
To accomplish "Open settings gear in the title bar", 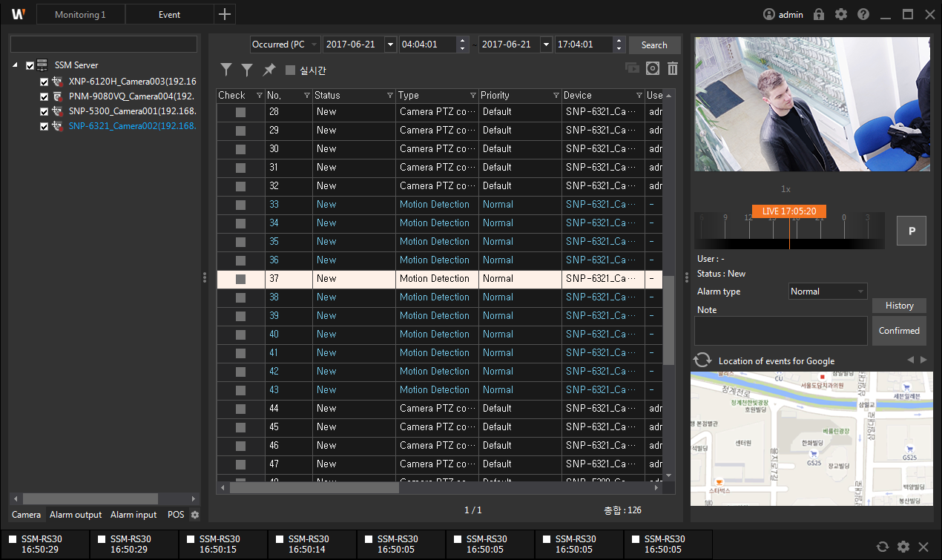I will tap(840, 14).
